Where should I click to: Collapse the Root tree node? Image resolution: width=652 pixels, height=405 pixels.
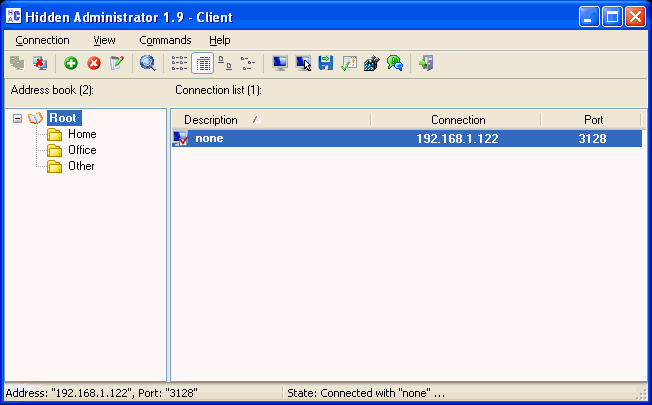tap(18, 118)
